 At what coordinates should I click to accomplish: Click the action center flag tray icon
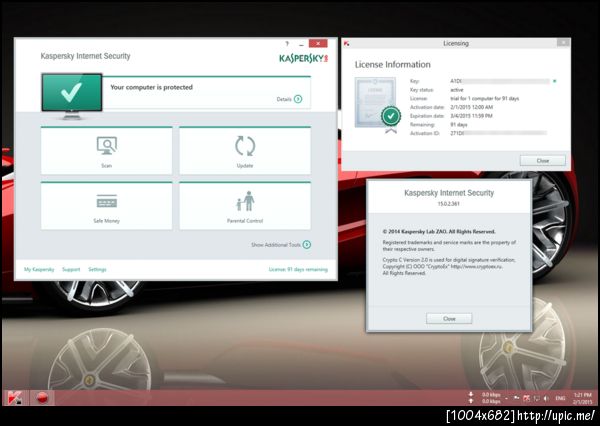click(516, 398)
